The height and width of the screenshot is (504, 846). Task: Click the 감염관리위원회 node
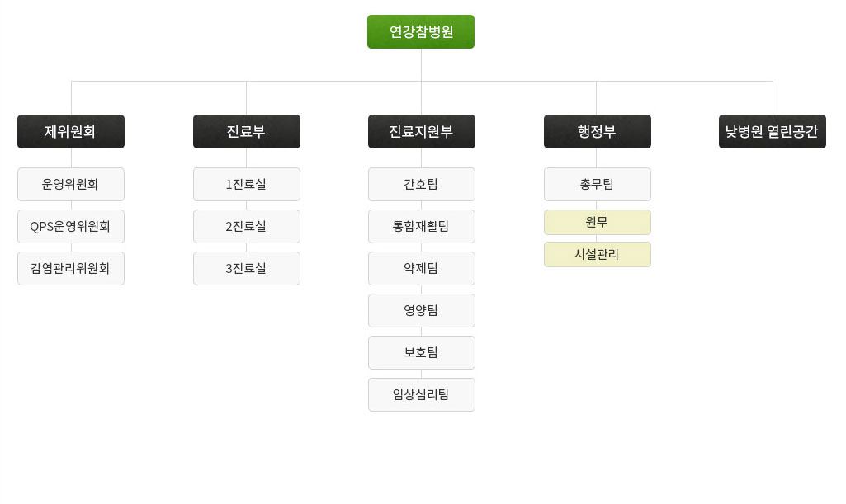tap(71, 268)
